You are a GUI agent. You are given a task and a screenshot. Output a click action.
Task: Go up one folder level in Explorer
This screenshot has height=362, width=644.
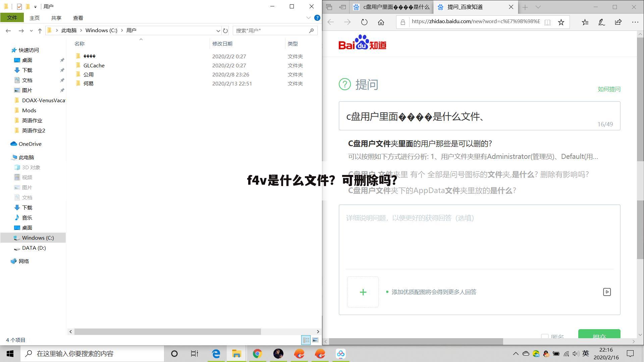pyautogui.click(x=40, y=31)
